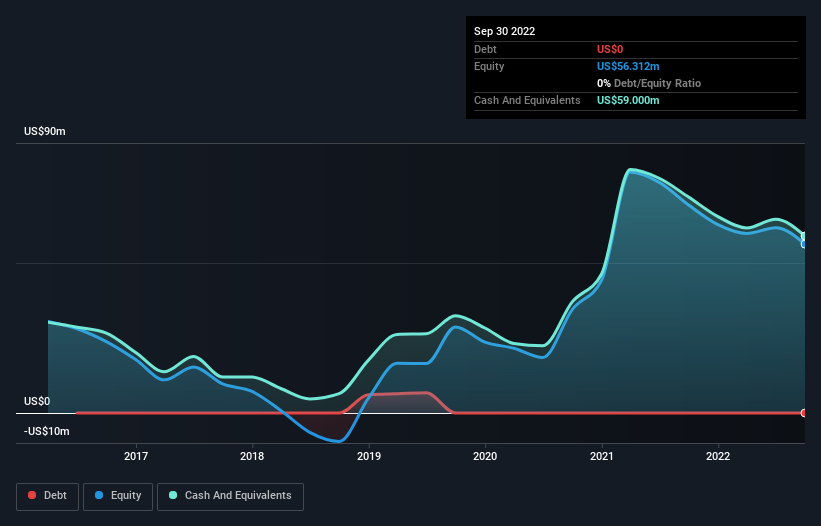Toggle Cash And Equivalents legend button

(230, 496)
